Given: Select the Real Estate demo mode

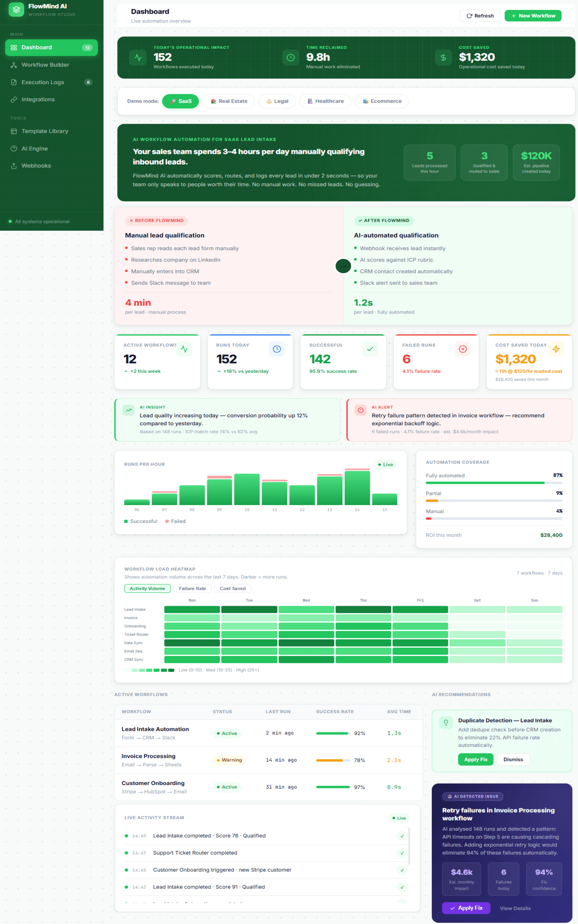Looking at the screenshot, I should (x=229, y=101).
